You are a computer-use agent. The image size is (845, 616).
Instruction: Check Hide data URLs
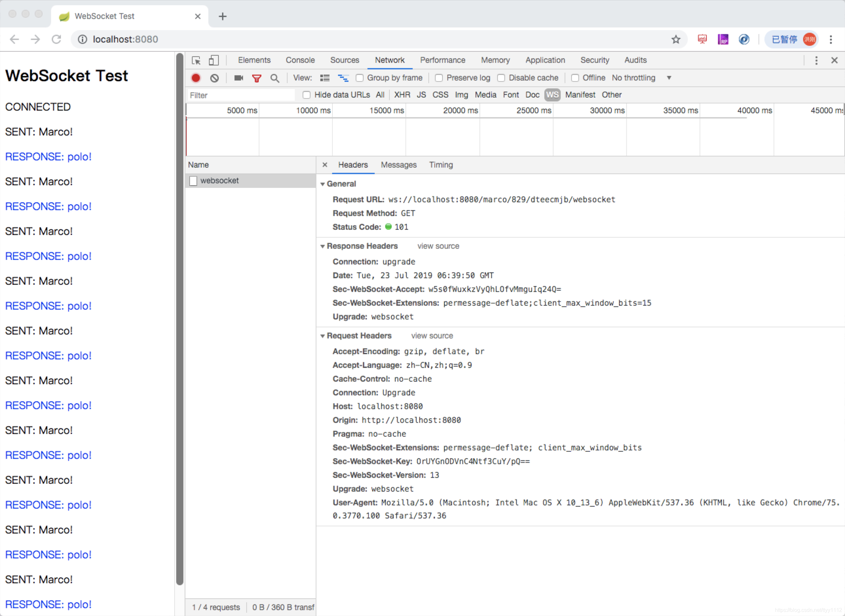[x=307, y=95]
